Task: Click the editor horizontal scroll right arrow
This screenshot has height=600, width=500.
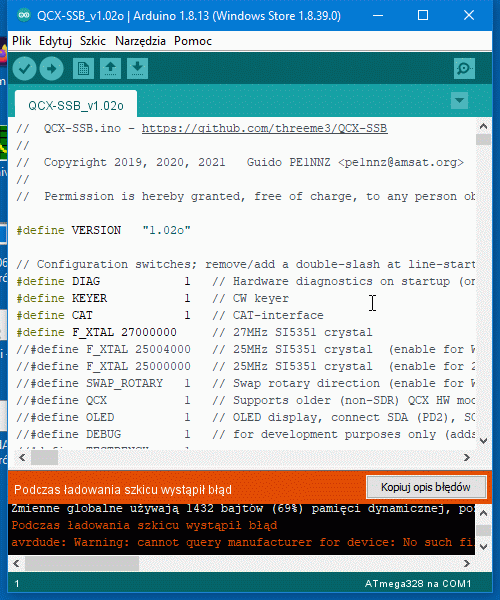Action: (x=467, y=457)
